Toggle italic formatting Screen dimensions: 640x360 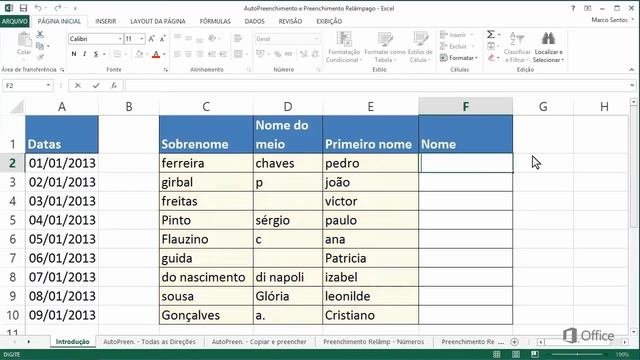point(84,54)
